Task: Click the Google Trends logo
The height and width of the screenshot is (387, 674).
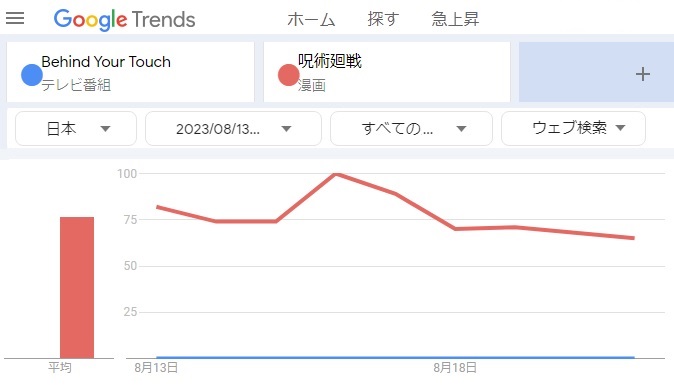Action: coord(124,19)
